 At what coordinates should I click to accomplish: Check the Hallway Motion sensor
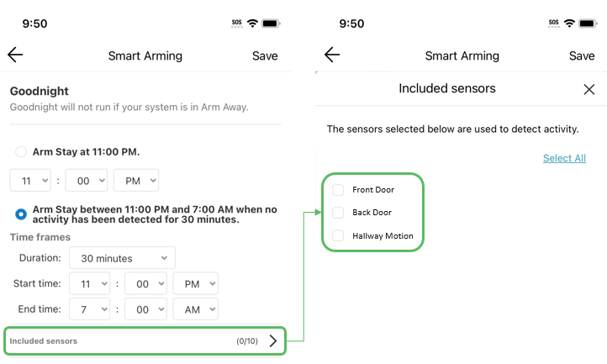338,235
